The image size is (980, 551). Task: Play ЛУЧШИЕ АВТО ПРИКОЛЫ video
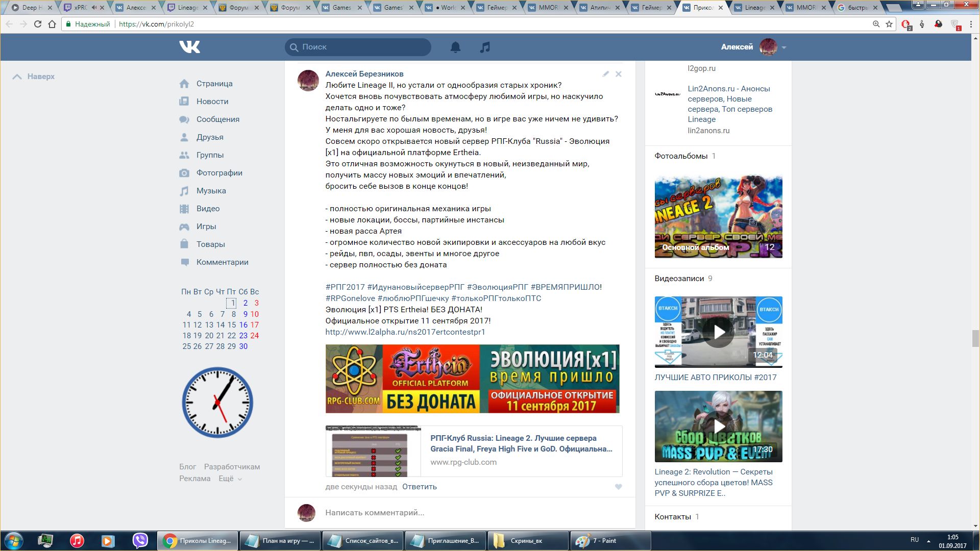[718, 332]
